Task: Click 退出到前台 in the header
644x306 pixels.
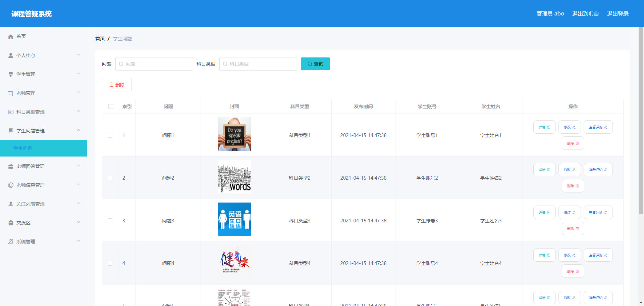Action: tap(585, 13)
